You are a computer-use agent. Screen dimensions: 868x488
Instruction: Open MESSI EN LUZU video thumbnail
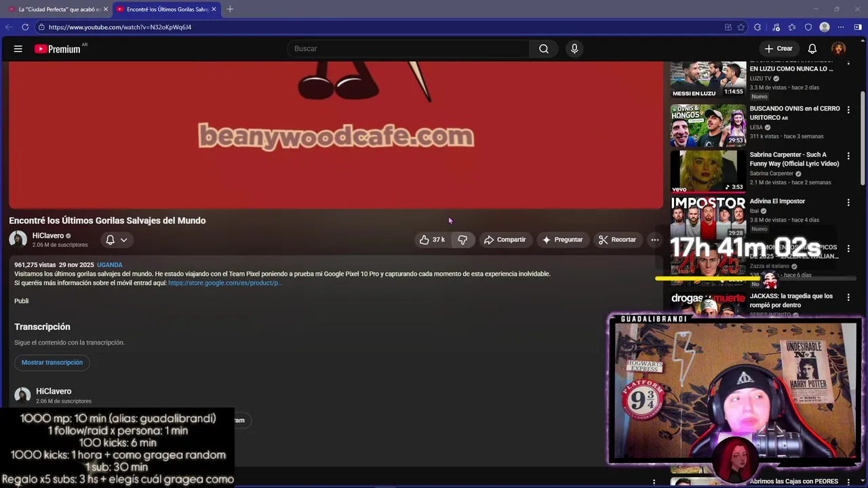coord(708,80)
